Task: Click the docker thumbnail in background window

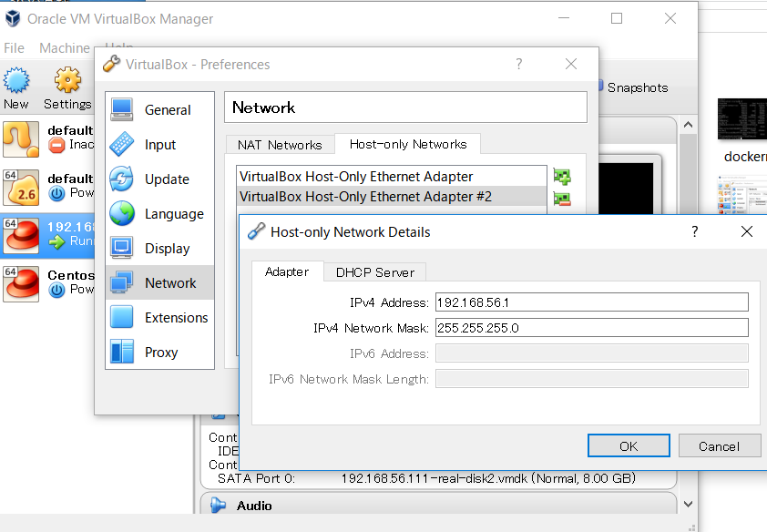Action: [x=742, y=120]
